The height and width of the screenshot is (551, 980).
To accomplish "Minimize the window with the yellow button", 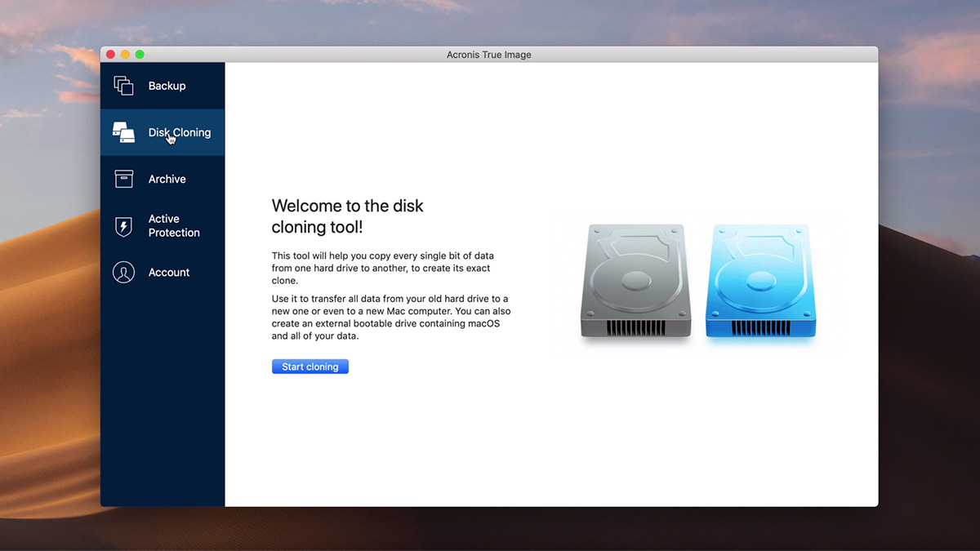I will click(125, 55).
